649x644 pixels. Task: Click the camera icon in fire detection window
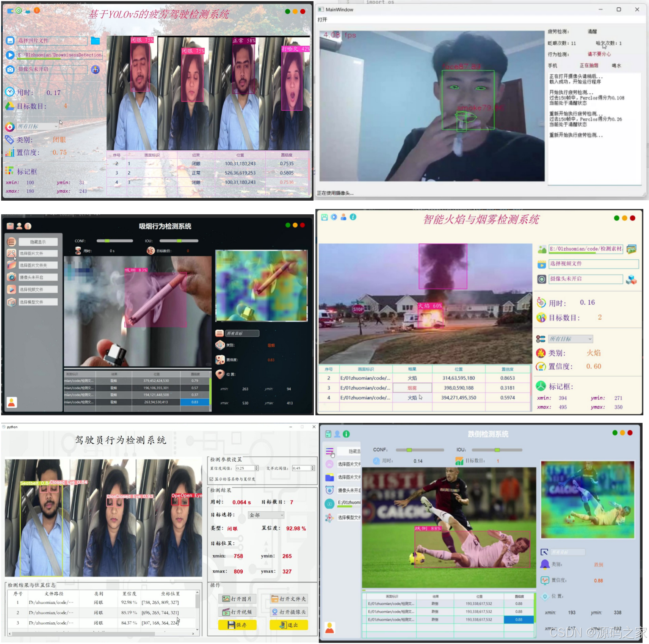pyautogui.click(x=542, y=279)
